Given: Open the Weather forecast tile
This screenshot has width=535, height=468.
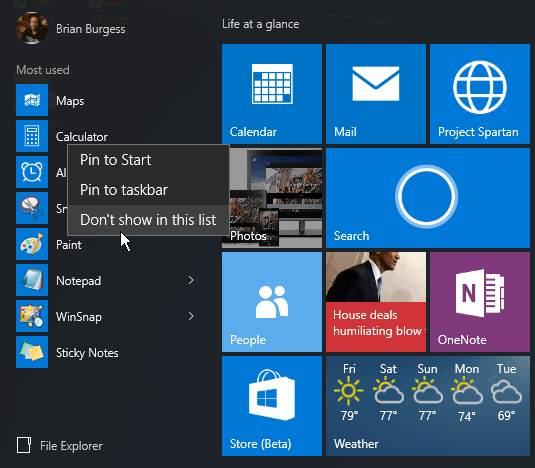Looking at the screenshot, I should coord(428,406).
